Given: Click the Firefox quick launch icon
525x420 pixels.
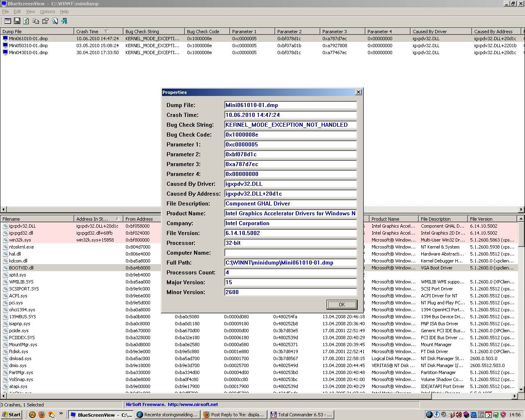Looking at the screenshot, I should [x=42, y=415].
